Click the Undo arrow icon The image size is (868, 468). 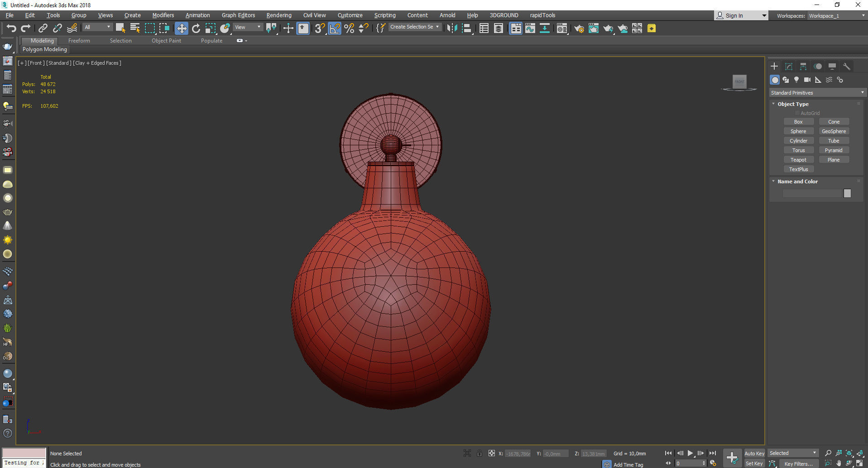tap(11, 29)
